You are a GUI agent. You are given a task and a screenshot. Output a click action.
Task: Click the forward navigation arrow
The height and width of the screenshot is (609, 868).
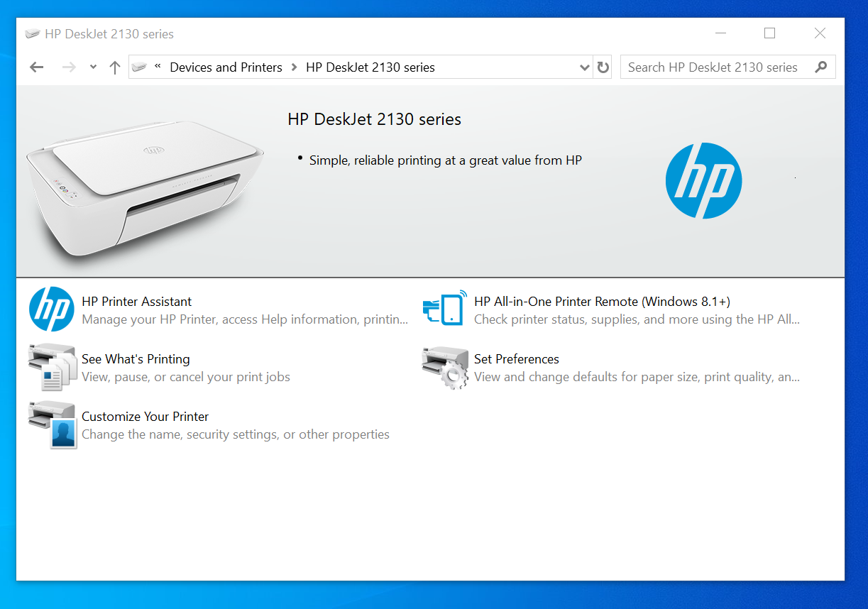pyautogui.click(x=69, y=67)
